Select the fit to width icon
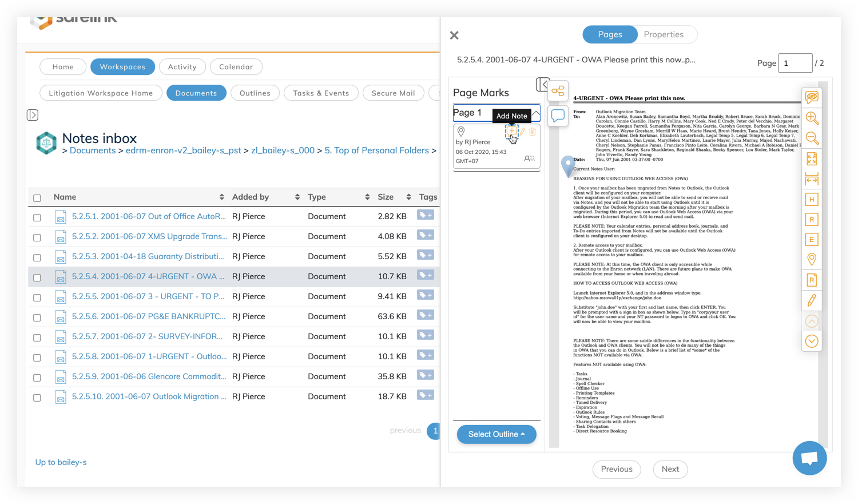858x504 pixels. pos(812,179)
